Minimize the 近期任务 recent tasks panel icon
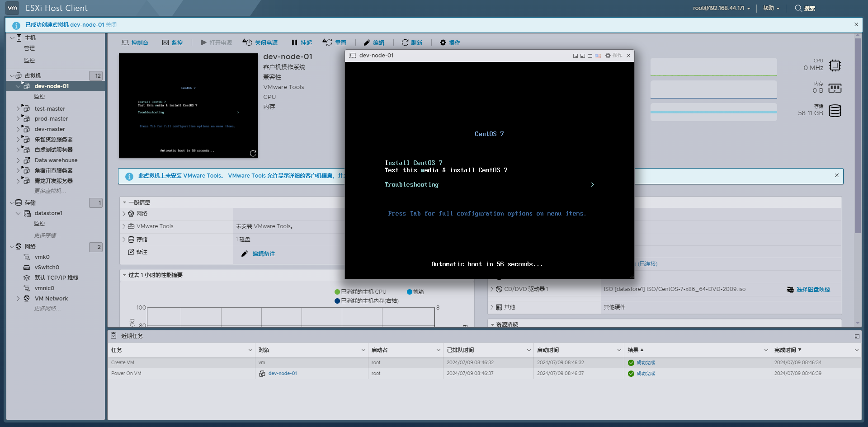This screenshot has height=427, width=868. 857,337
